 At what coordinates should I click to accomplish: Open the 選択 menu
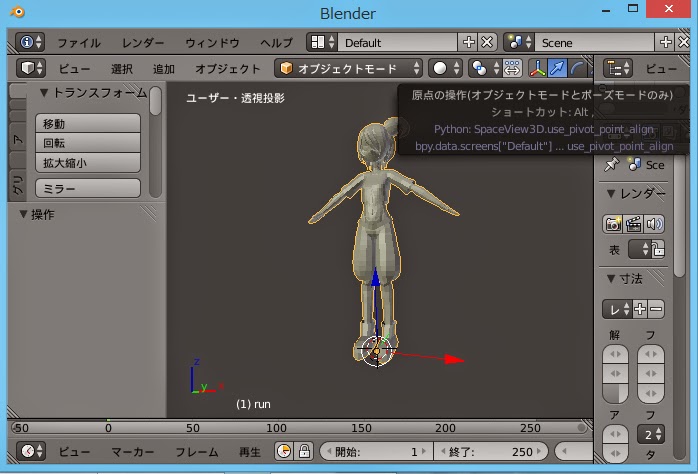pyautogui.click(x=122, y=69)
